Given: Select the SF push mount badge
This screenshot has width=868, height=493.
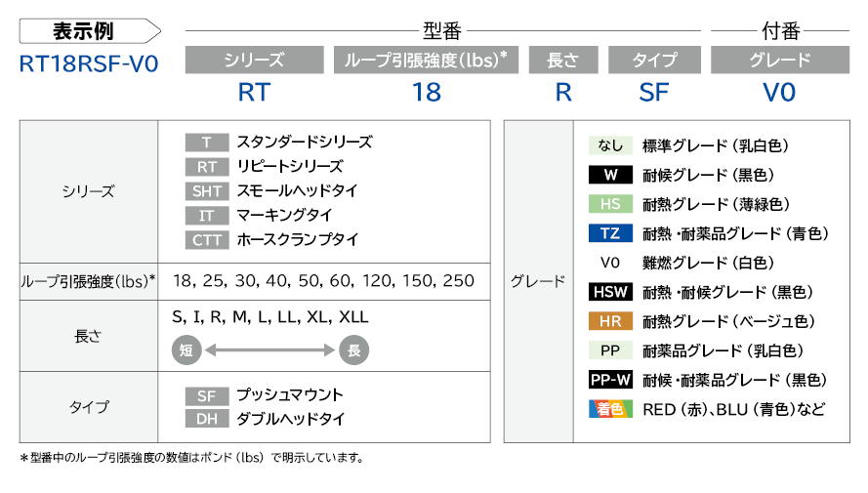Looking at the screenshot, I should pyautogui.click(x=207, y=395).
